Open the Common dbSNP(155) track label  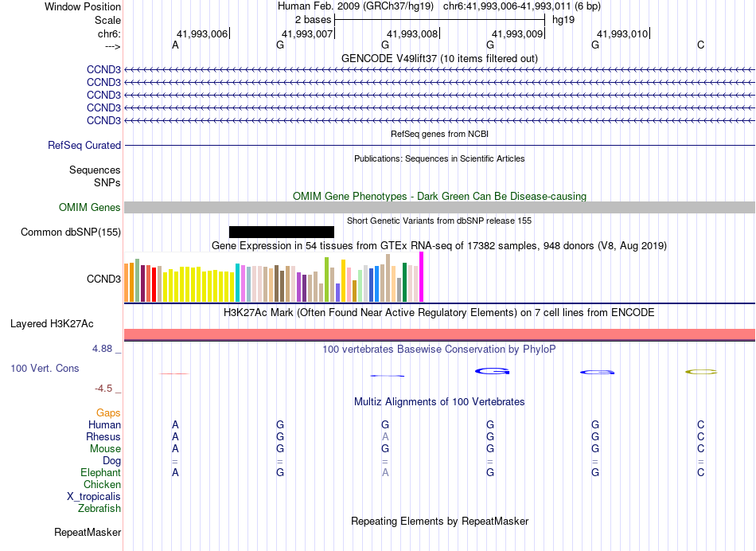pos(71,232)
